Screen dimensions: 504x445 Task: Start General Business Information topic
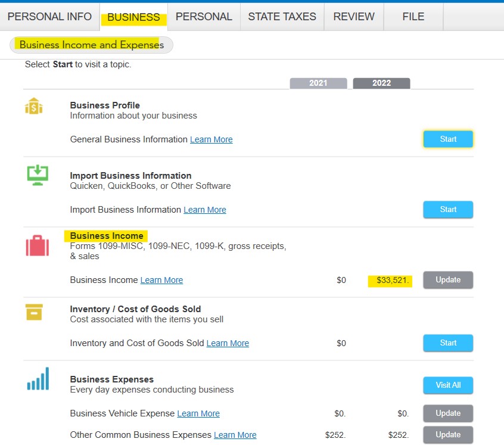coord(448,139)
